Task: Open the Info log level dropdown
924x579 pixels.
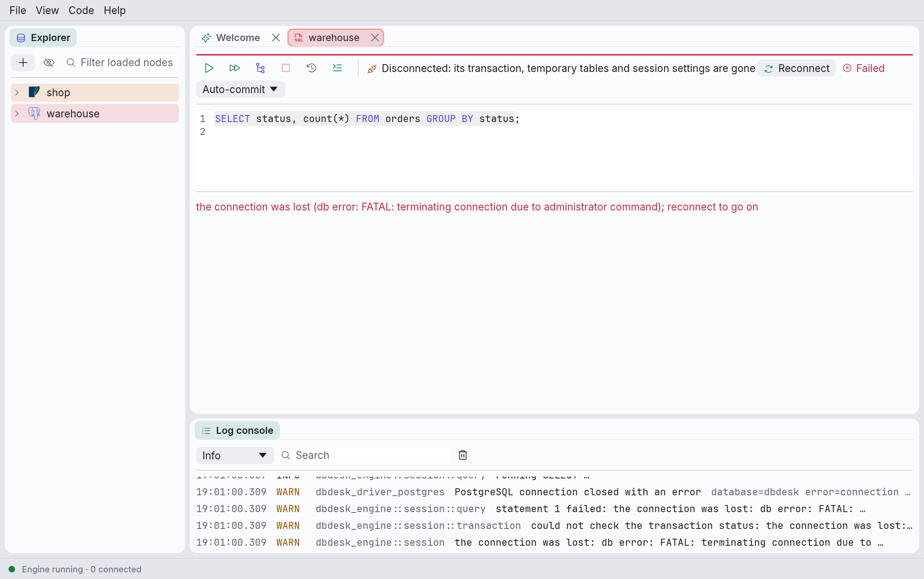Action: tap(235, 455)
